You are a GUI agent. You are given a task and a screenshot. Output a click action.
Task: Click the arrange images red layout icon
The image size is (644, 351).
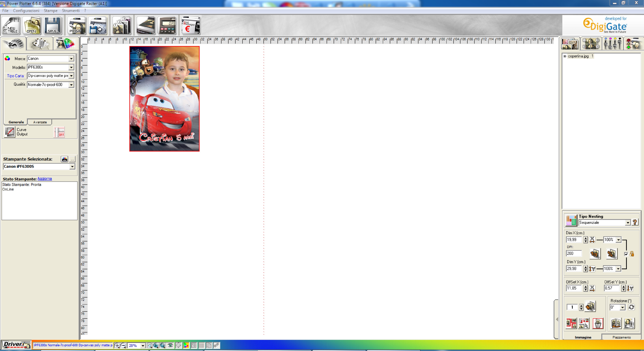pos(571,323)
